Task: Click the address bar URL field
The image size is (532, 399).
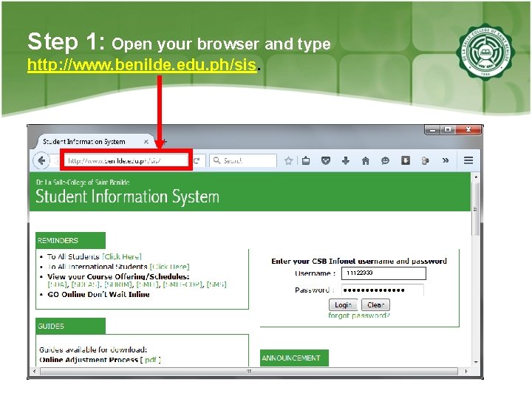Action: pyautogui.click(x=126, y=160)
